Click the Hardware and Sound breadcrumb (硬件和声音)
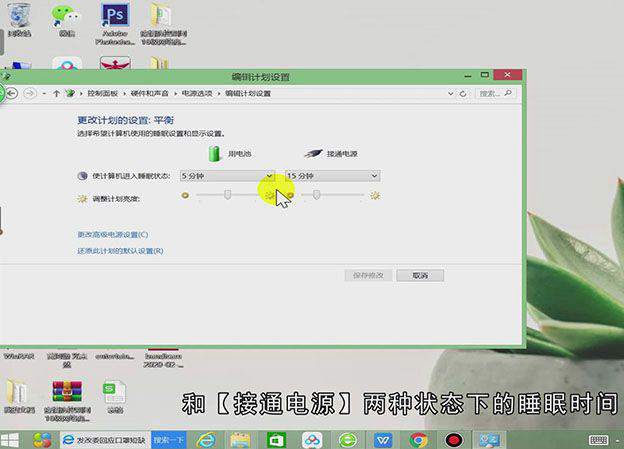Image resolution: width=624 pixels, height=449 pixels. (x=150, y=94)
